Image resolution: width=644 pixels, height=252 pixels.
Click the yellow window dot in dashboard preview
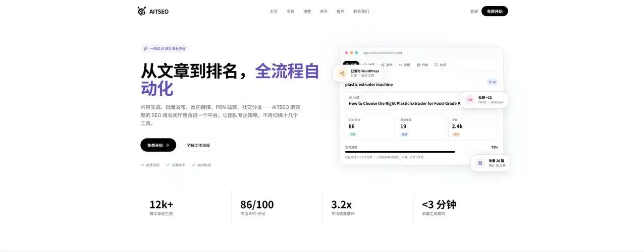point(352,52)
